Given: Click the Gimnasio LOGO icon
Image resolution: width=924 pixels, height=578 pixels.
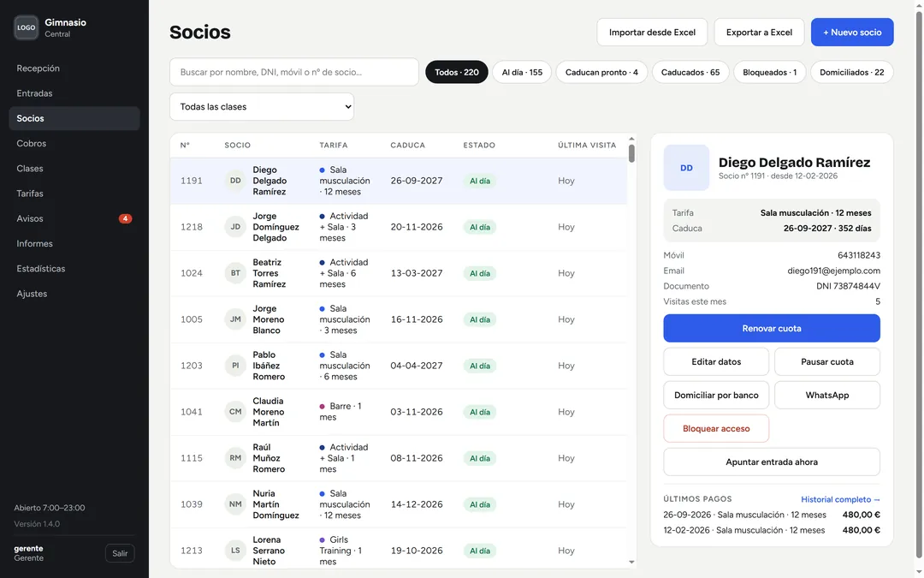Looking at the screenshot, I should tap(26, 27).
